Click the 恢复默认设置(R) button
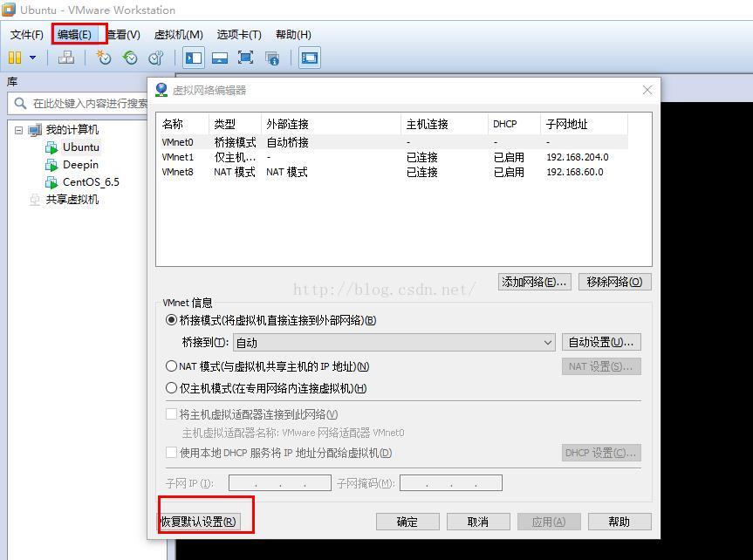This screenshot has height=560, width=753. (198, 522)
